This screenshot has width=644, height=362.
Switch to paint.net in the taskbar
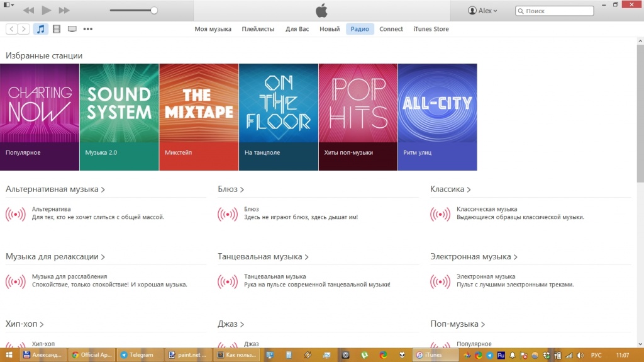pos(188,354)
